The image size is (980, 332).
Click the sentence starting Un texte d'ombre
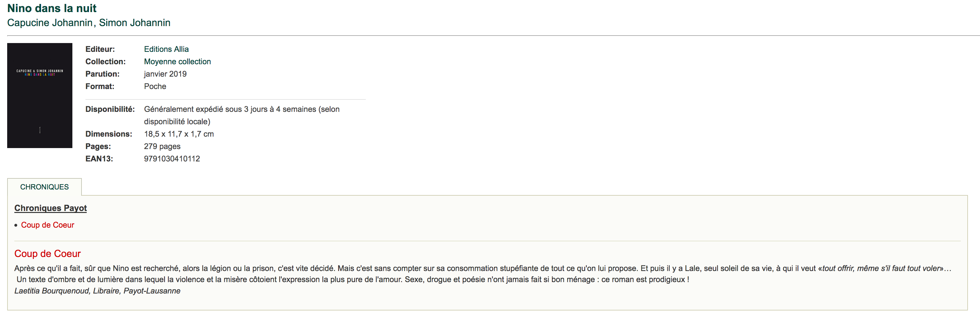[x=353, y=279]
